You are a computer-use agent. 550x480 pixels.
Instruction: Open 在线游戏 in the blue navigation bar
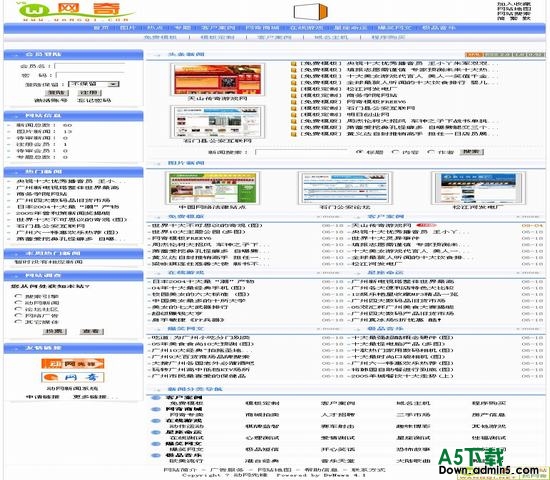306,28
